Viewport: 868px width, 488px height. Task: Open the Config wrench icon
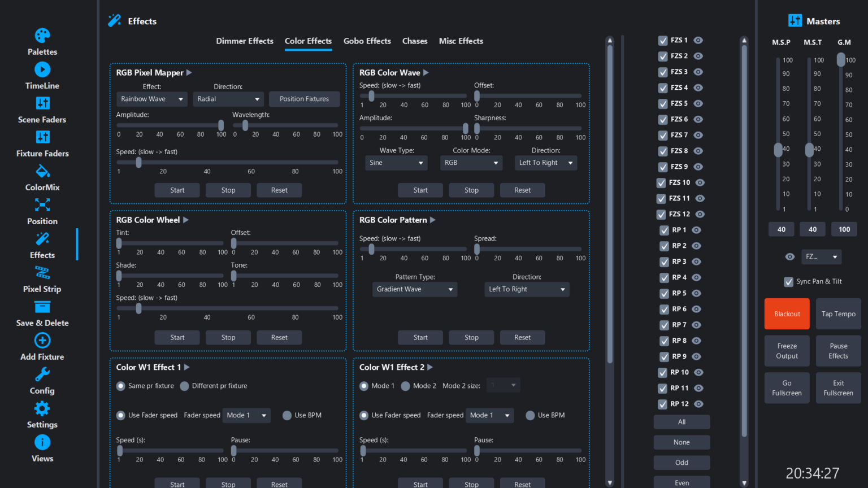(x=42, y=374)
